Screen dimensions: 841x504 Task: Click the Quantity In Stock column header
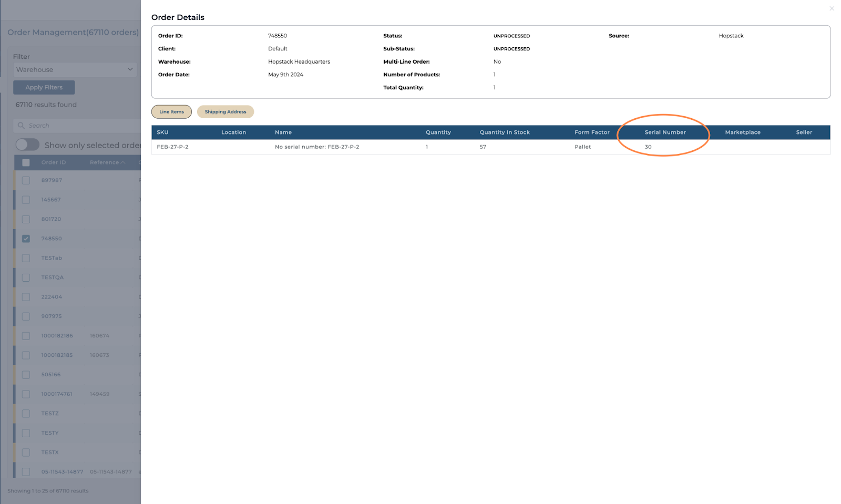point(504,132)
